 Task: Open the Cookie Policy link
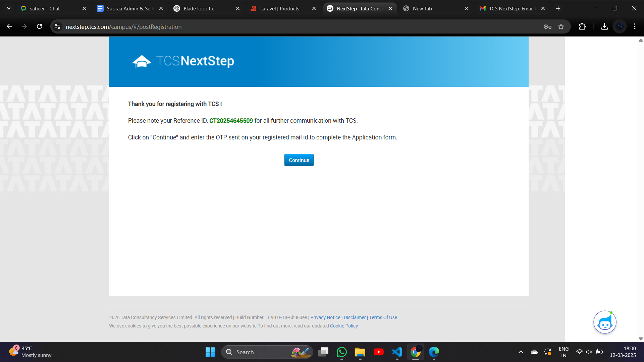(x=344, y=326)
